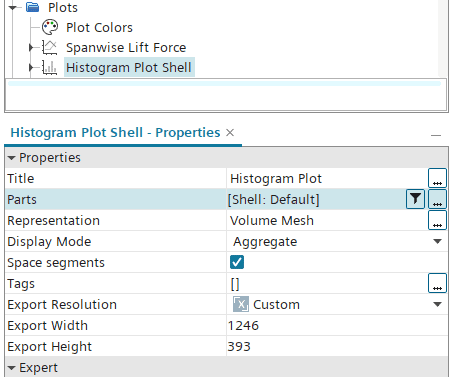Screen dimensions: 453x377
Task: Click the Space segments label
Action: (56, 262)
